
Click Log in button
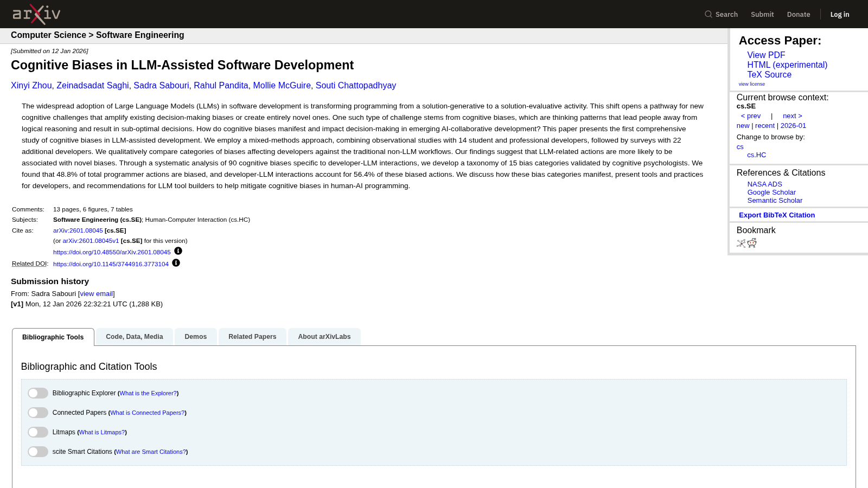(840, 15)
